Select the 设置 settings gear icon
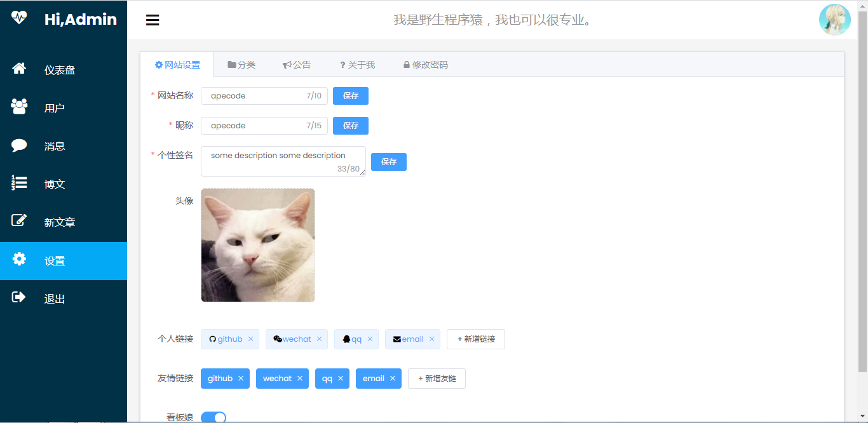 click(x=20, y=260)
